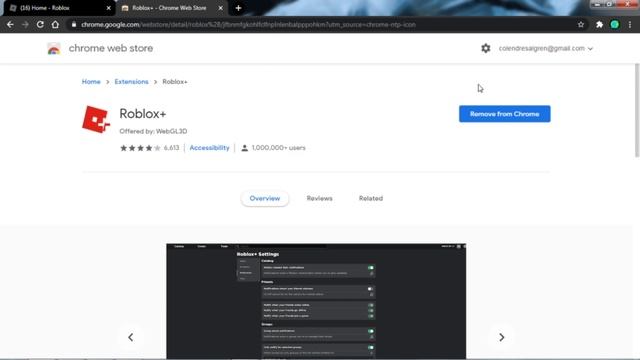
Task: Open the Chrome three-dot menu
Action: [630, 24]
